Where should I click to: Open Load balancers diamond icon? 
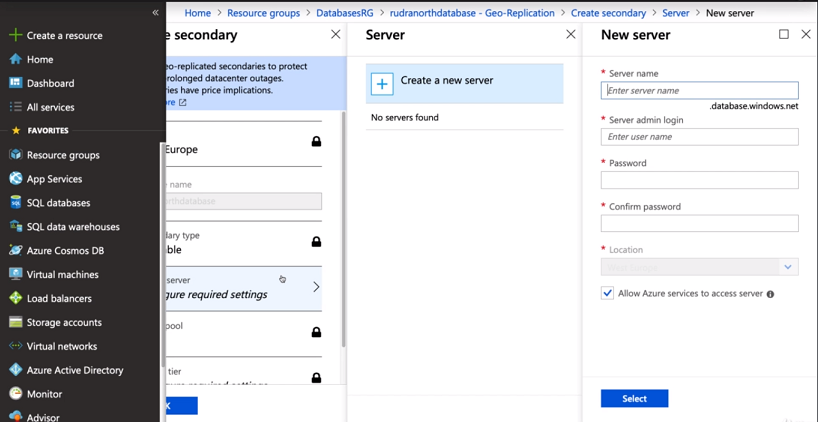tap(16, 298)
